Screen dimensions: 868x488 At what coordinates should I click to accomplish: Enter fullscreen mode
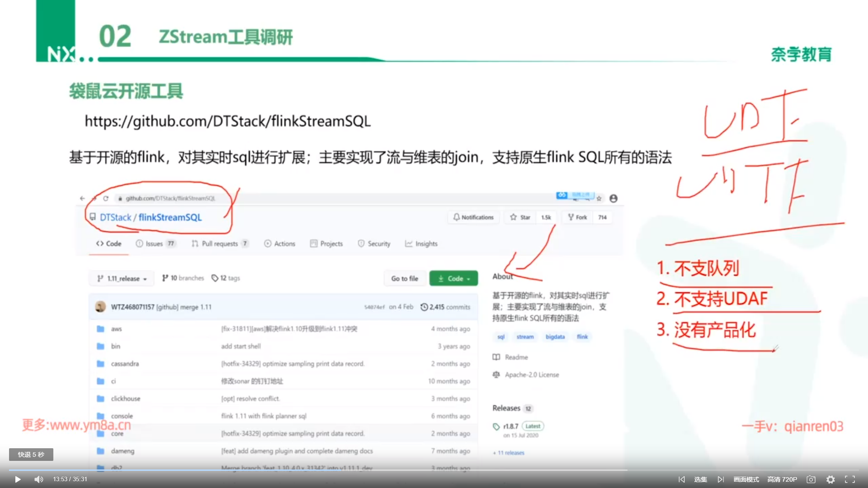click(x=850, y=479)
